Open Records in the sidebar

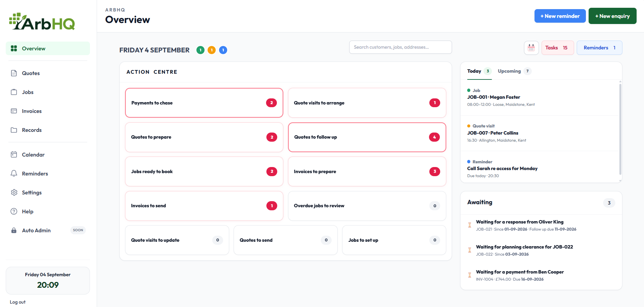[48, 130]
